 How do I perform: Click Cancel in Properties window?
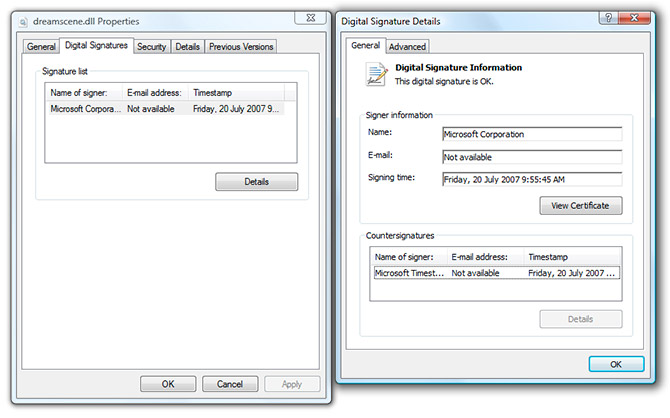229,384
